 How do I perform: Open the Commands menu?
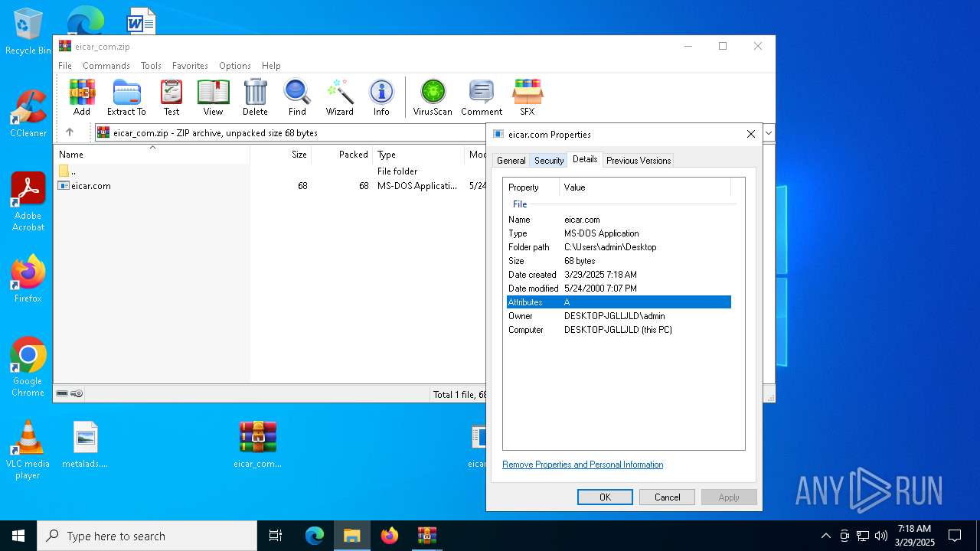click(106, 66)
